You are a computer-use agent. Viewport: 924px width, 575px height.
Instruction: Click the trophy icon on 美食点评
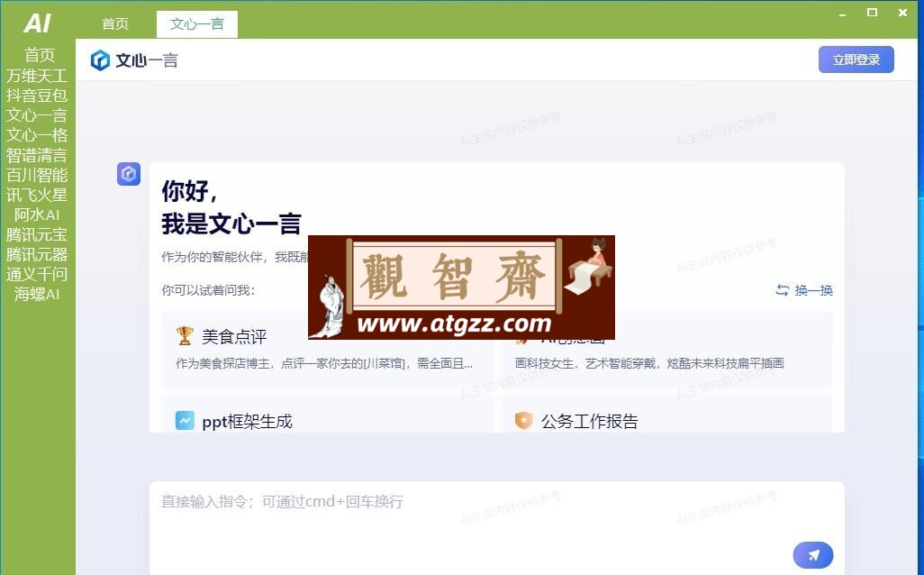pyautogui.click(x=185, y=335)
